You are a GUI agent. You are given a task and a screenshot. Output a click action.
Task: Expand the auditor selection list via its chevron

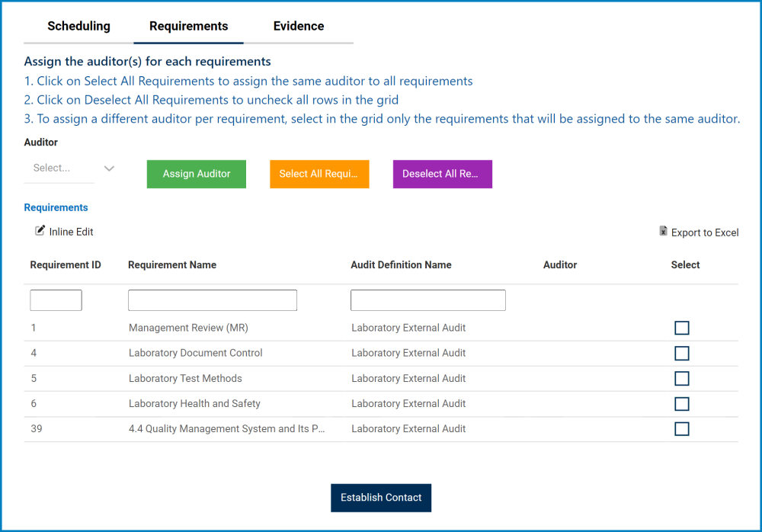point(109,168)
